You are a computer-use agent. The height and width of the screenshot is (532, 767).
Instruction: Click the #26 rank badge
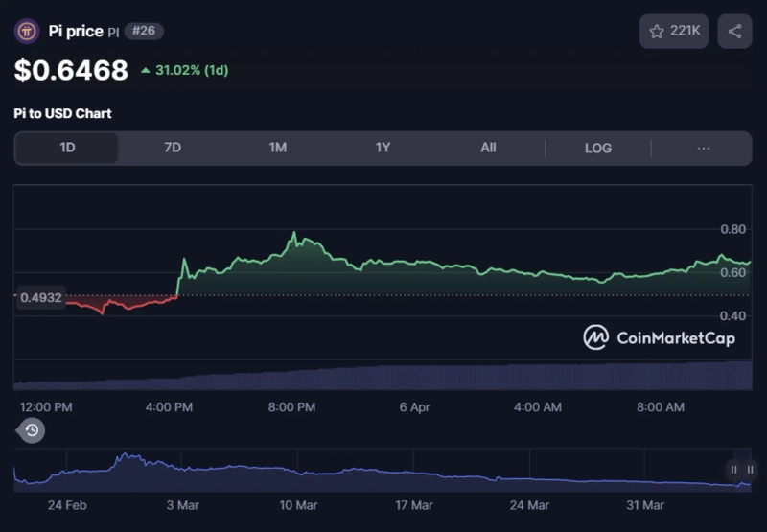tap(144, 32)
